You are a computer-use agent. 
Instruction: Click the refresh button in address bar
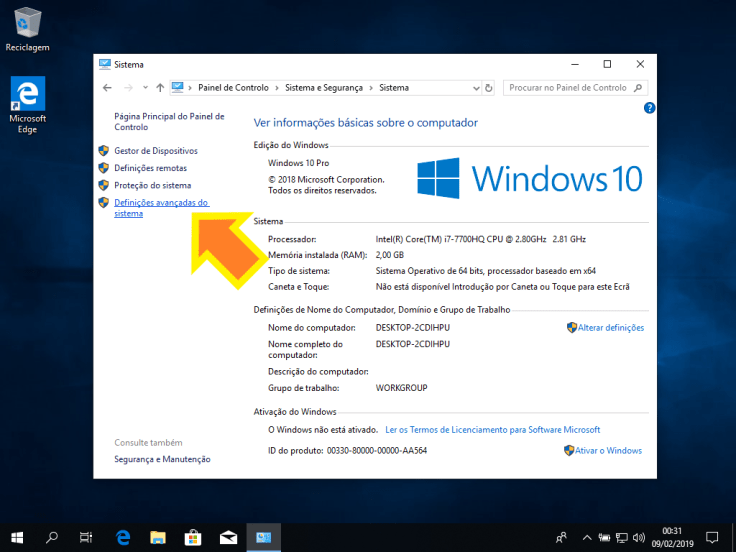click(488, 88)
